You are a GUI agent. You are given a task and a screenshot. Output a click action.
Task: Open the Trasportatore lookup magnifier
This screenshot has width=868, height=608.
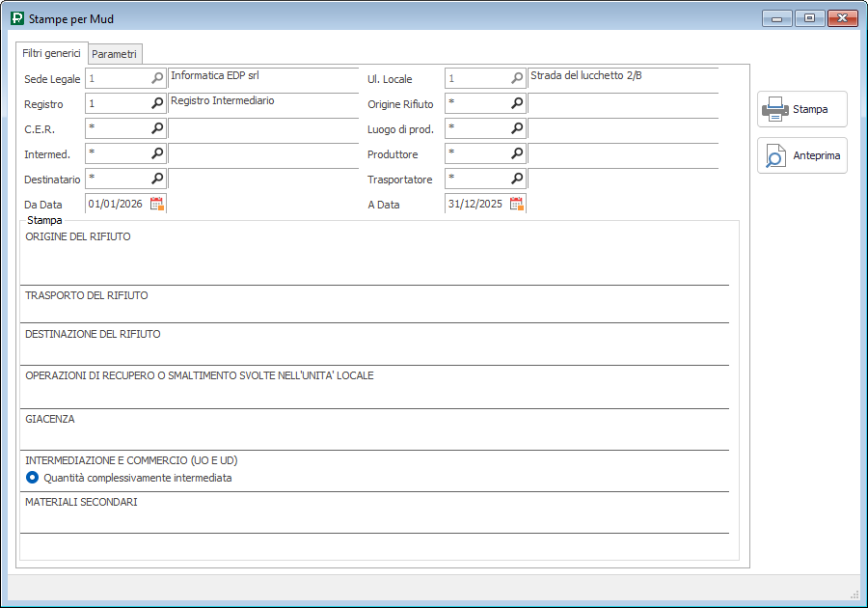(517, 179)
